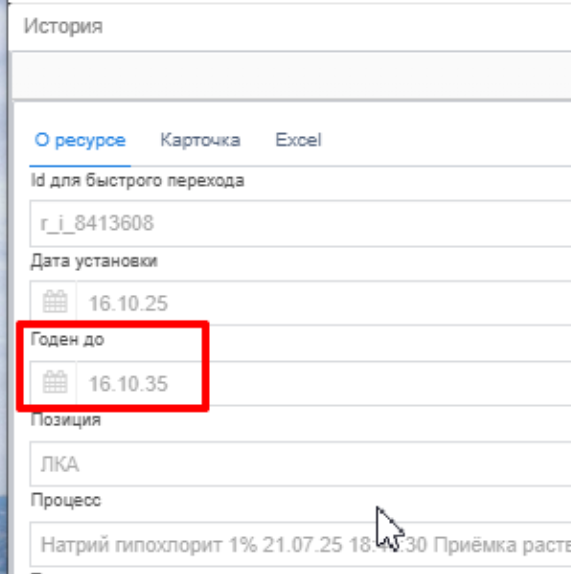Click the История header title
Viewport: 571px width, 574px height.
click(x=63, y=26)
